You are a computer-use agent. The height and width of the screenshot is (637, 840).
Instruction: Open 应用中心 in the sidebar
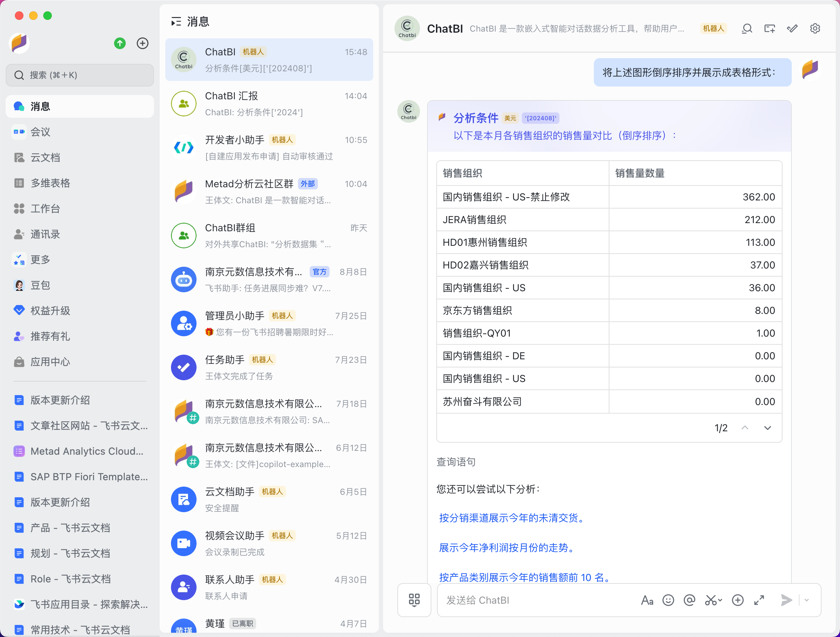[x=80, y=362]
